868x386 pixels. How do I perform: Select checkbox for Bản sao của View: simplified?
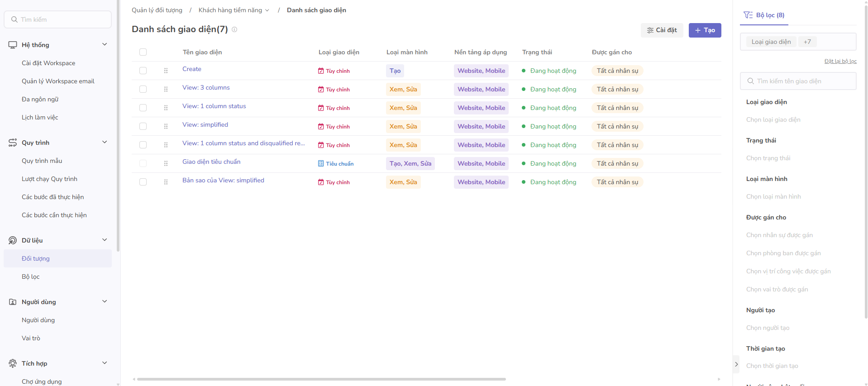pos(143,182)
